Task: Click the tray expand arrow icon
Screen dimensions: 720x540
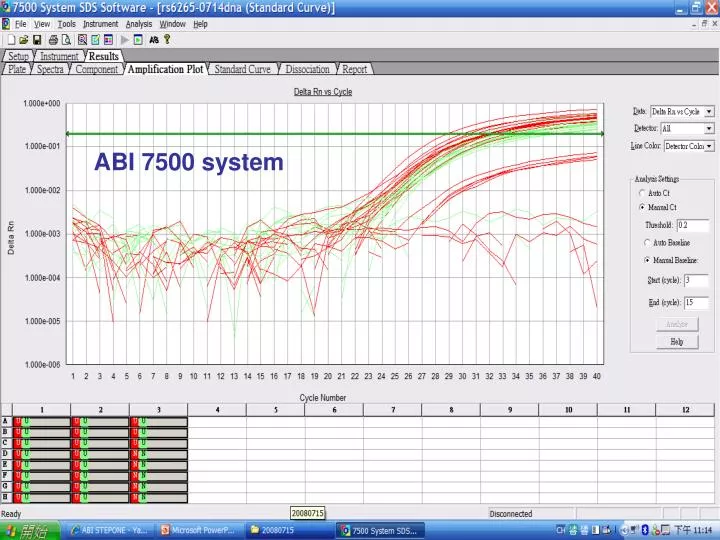Action: pos(624,530)
